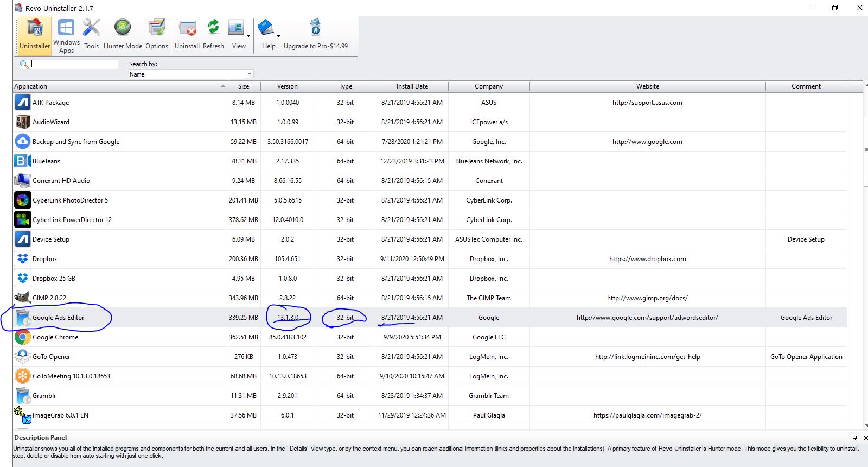Select the Gramblr app icon
The height and width of the screenshot is (467, 868).
pyautogui.click(x=22, y=395)
